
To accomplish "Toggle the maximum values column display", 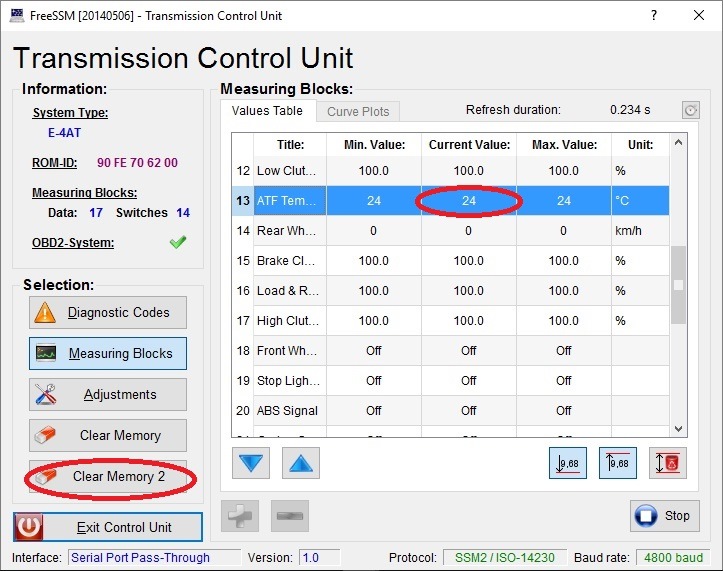I will (617, 463).
